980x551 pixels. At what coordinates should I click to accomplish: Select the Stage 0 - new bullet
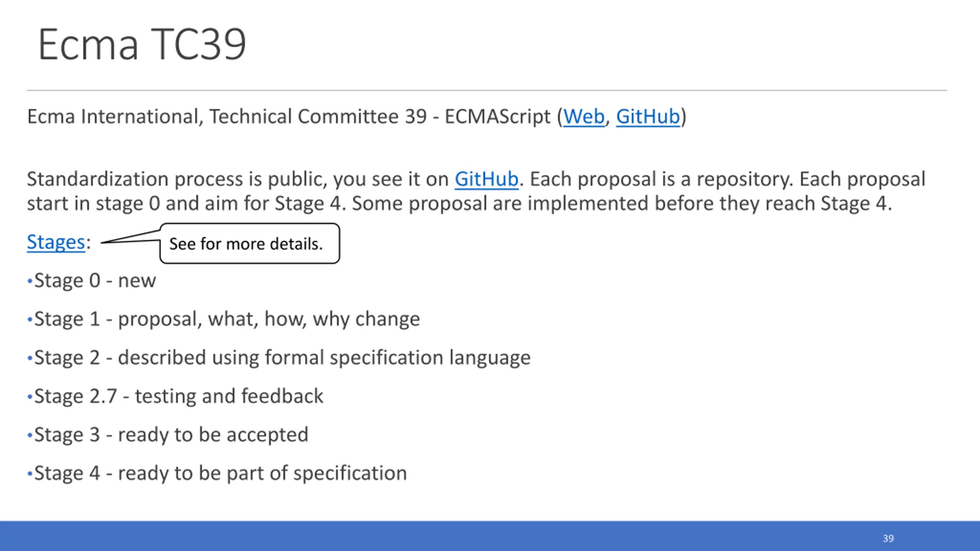(95, 280)
